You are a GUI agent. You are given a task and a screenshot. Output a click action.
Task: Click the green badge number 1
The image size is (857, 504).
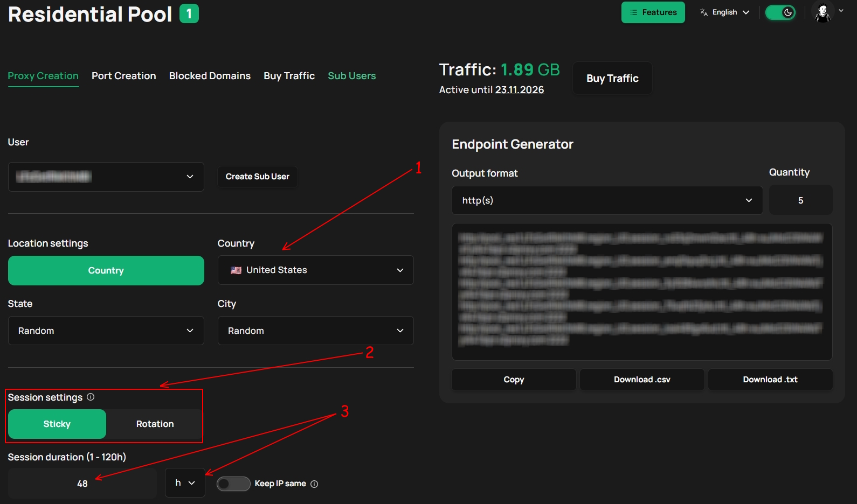tap(189, 13)
